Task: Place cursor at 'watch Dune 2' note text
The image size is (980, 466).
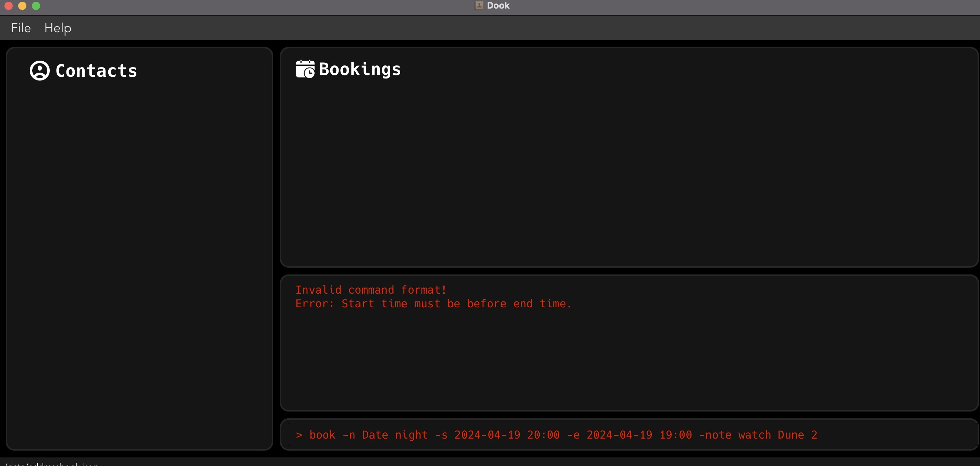Action: 777,435
